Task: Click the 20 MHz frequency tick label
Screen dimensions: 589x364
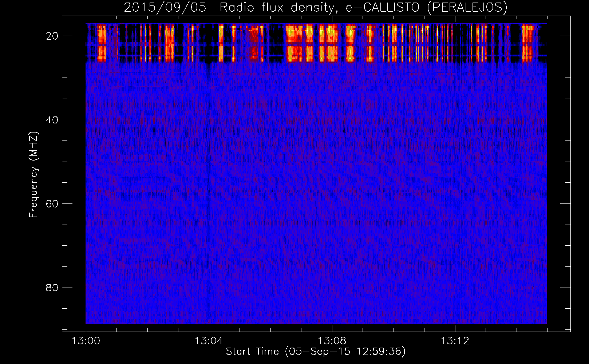Action: pos(52,36)
